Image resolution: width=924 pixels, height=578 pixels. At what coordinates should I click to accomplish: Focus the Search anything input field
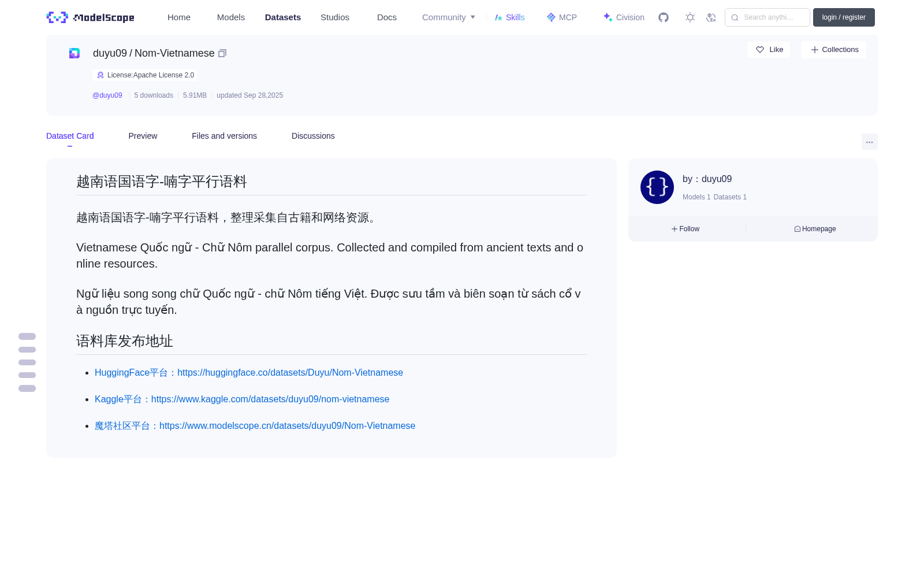767,17
